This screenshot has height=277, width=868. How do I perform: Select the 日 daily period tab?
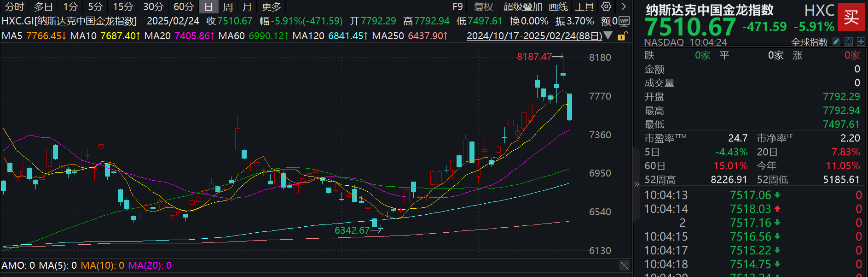208,6
